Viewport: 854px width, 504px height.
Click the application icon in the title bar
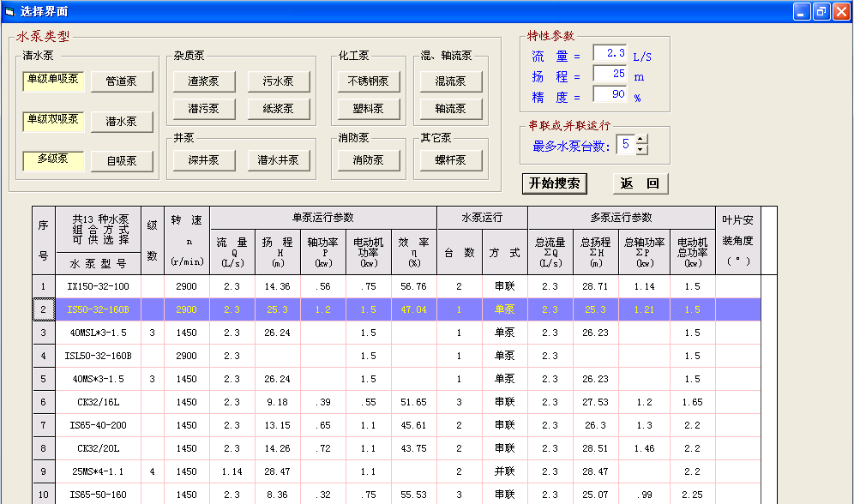pyautogui.click(x=9, y=11)
